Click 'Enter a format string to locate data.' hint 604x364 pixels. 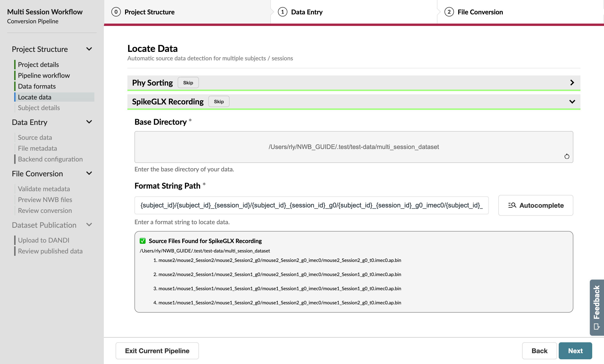182,222
